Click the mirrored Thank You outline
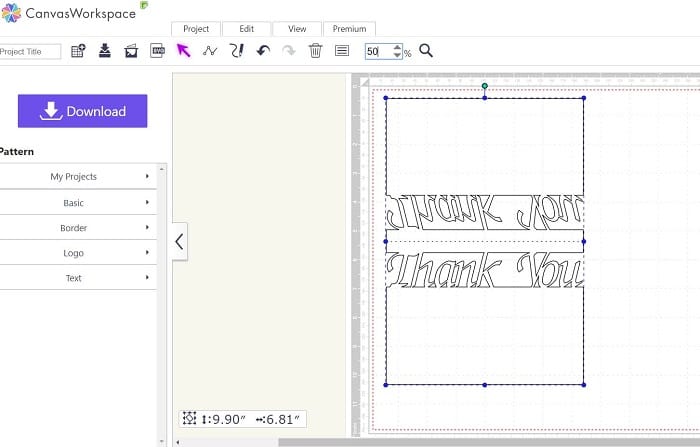This screenshot has width=700, height=447. (x=485, y=213)
